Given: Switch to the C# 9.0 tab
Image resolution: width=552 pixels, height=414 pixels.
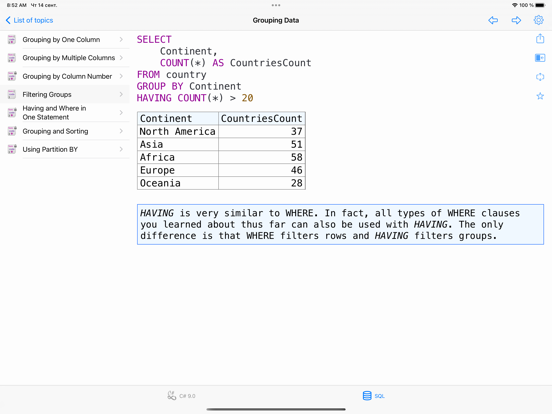Looking at the screenshot, I should [x=181, y=396].
